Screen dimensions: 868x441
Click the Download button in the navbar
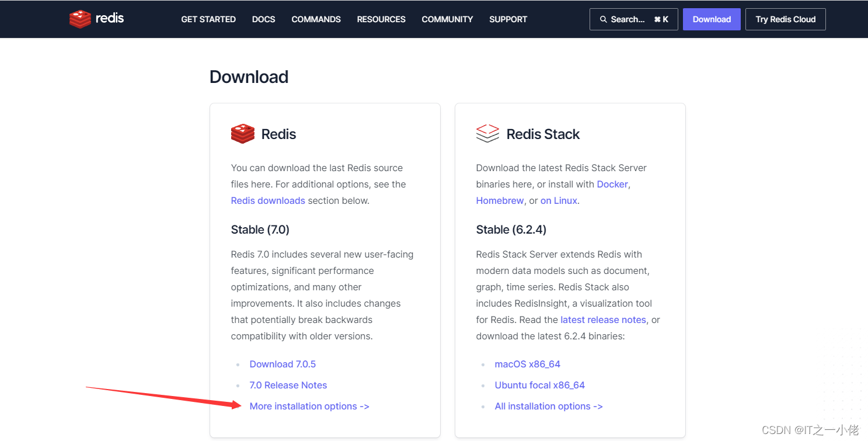pos(711,19)
